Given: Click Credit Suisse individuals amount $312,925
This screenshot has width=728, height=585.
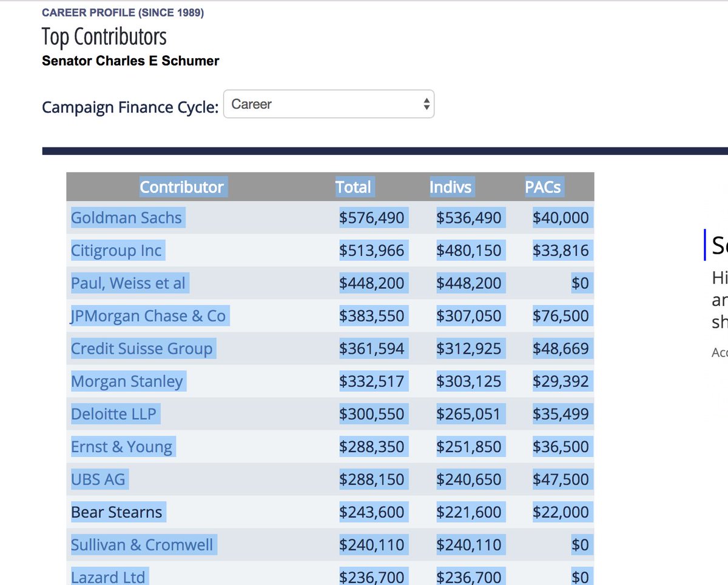Looking at the screenshot, I should click(469, 348).
